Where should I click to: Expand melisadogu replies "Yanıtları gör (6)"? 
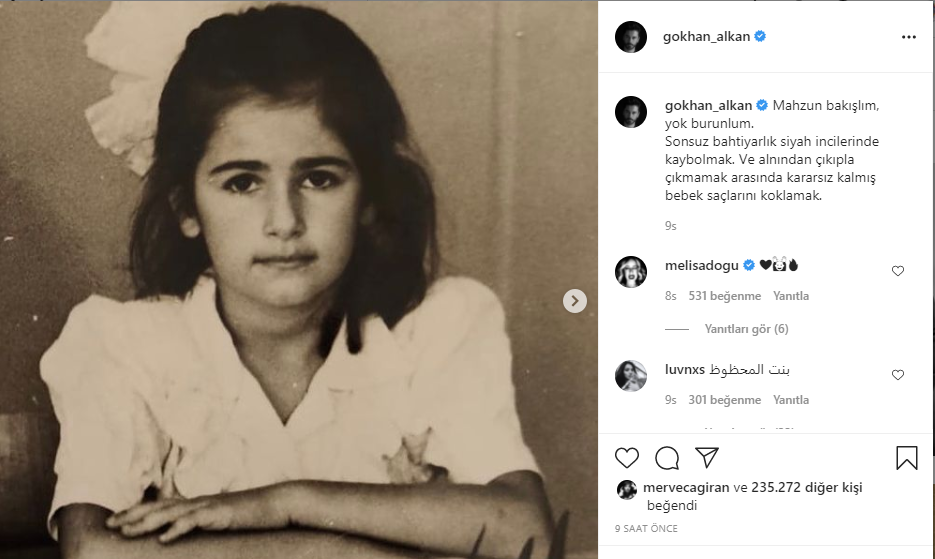pos(747,329)
